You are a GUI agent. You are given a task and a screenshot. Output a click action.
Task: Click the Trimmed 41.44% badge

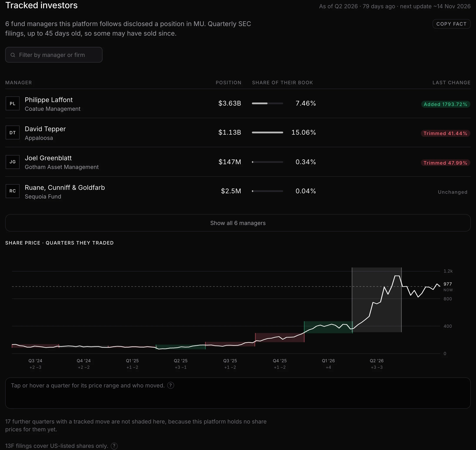point(446,133)
